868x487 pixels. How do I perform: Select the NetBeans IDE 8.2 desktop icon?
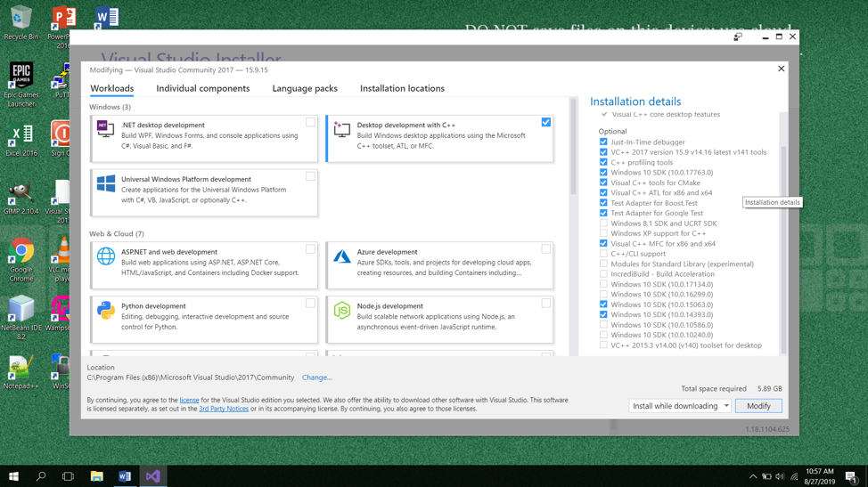[x=21, y=317]
